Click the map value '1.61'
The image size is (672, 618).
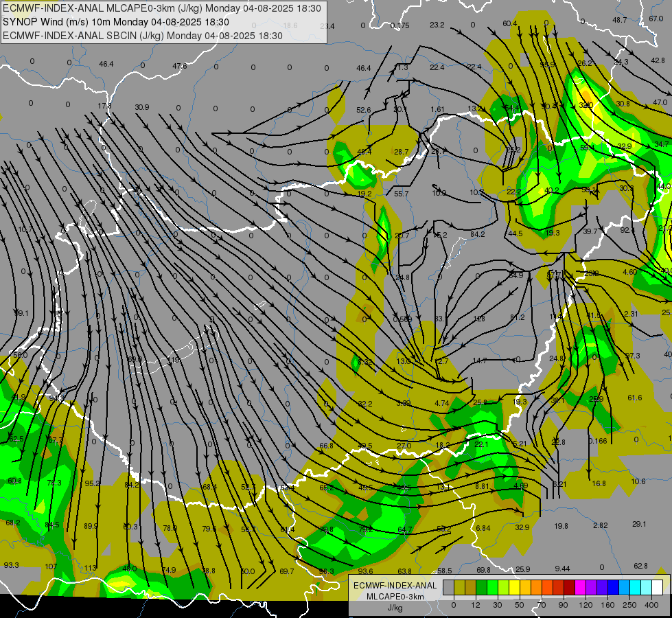click(x=437, y=109)
